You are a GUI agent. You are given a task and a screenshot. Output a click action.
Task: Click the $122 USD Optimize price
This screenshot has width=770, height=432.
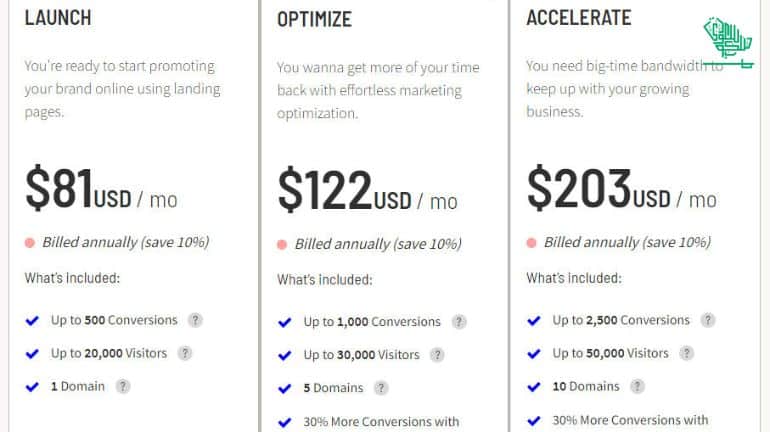pyautogui.click(x=367, y=190)
